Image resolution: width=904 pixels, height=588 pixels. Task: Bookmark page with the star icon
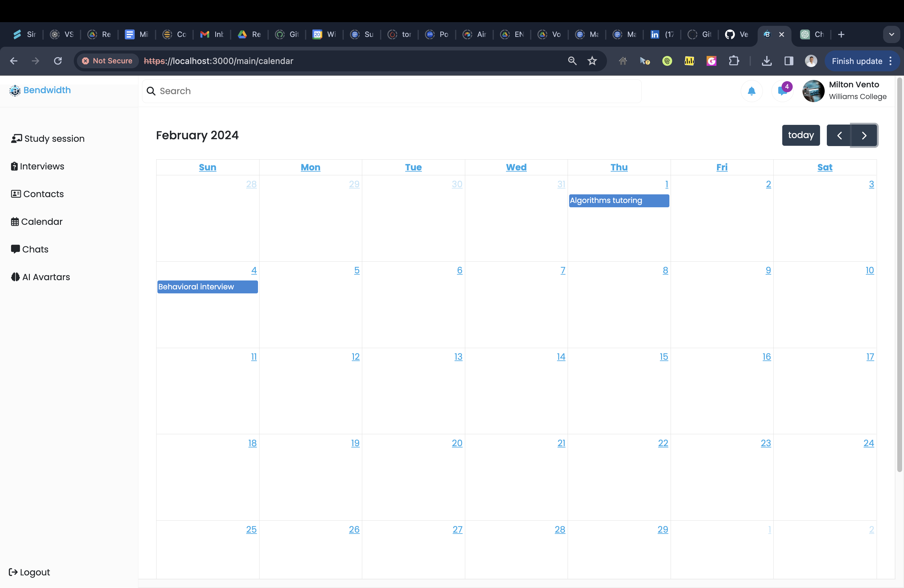coord(592,61)
